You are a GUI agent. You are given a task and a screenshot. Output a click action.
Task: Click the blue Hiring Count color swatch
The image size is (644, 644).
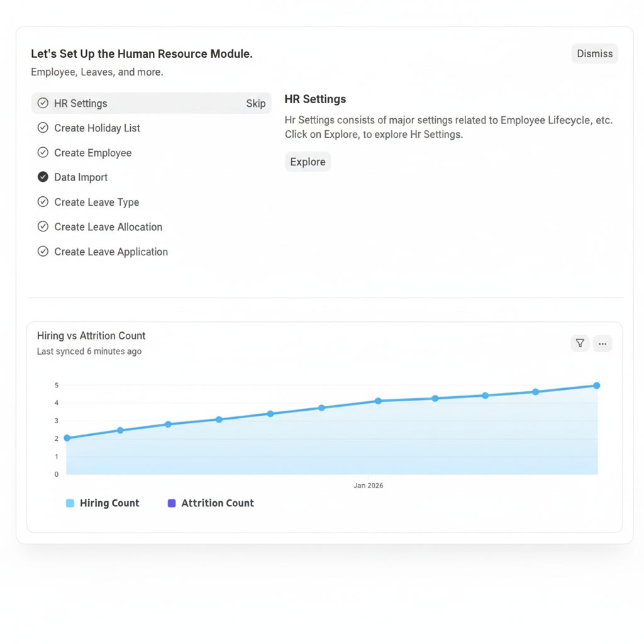coord(70,503)
